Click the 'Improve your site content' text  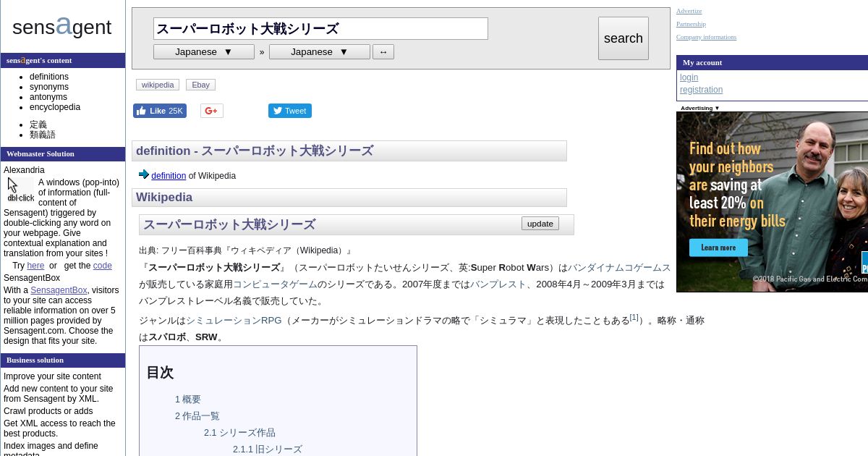[x=53, y=376]
